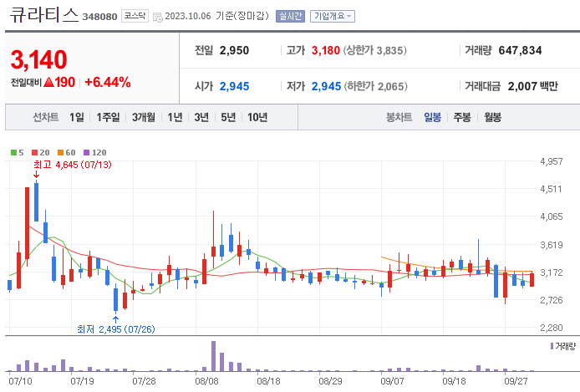
Task: Click the stock name 큐라티스
Action: [44, 15]
